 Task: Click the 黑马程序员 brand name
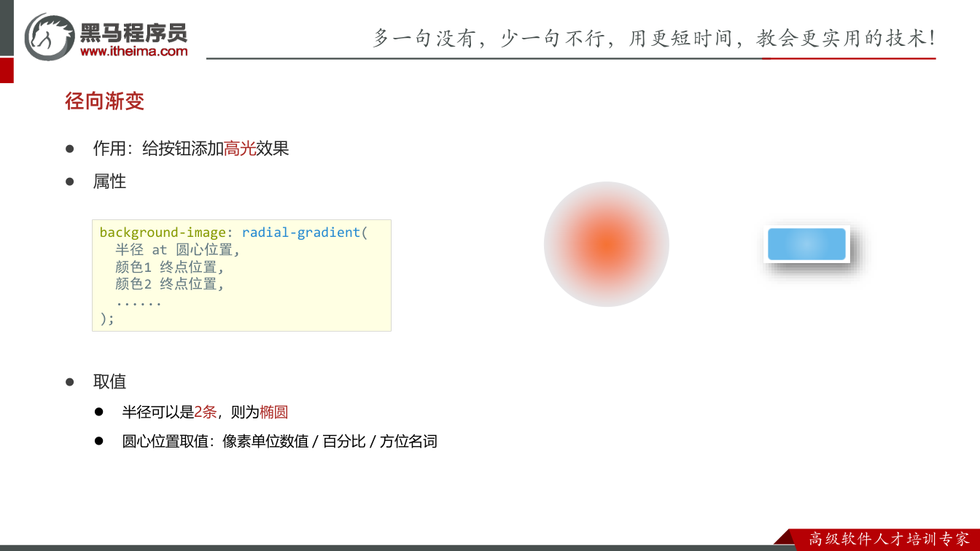click(133, 32)
